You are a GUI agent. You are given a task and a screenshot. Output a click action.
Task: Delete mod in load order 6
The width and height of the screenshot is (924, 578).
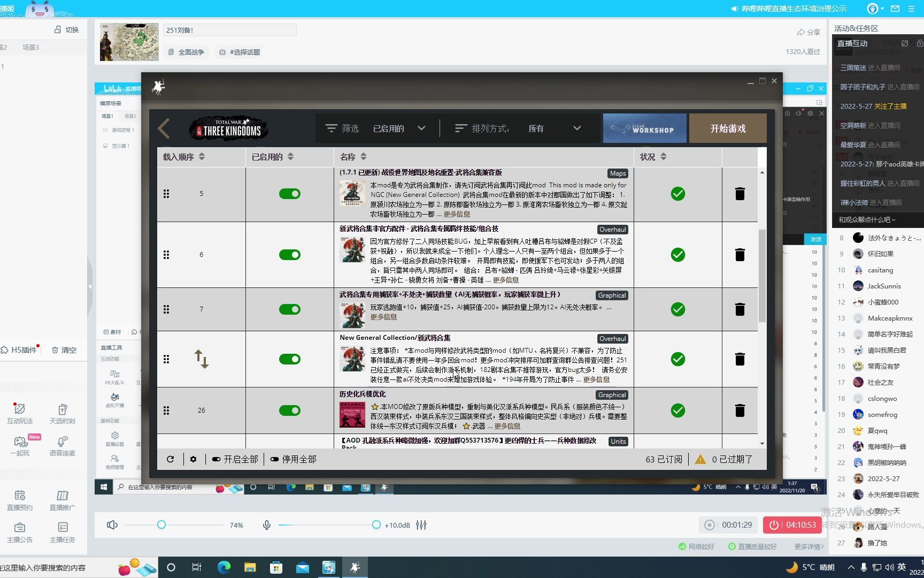click(740, 255)
